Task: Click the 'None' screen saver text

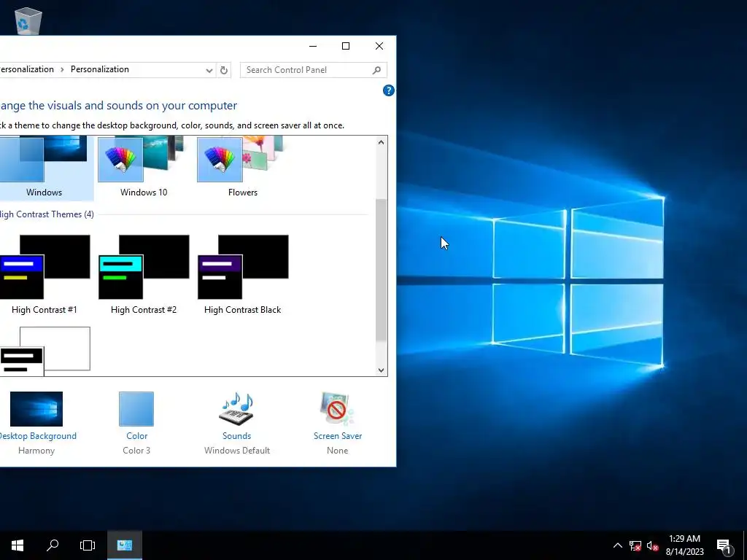Action: click(337, 451)
